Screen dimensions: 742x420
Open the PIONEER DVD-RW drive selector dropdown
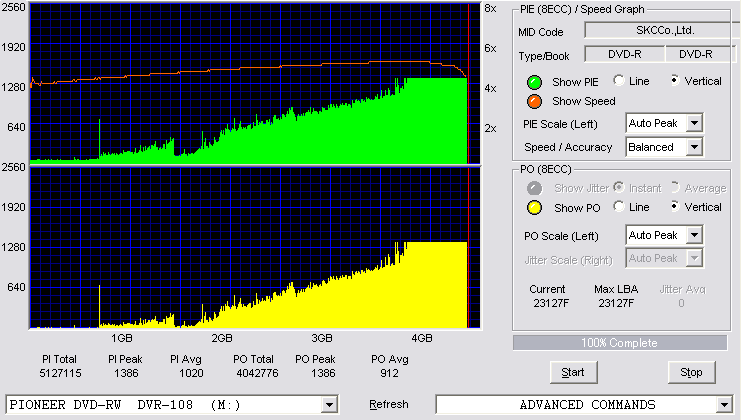pyautogui.click(x=329, y=405)
